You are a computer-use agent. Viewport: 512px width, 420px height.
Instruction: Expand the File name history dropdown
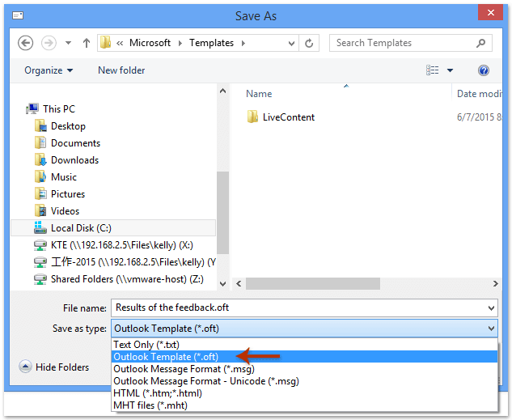[492, 308]
